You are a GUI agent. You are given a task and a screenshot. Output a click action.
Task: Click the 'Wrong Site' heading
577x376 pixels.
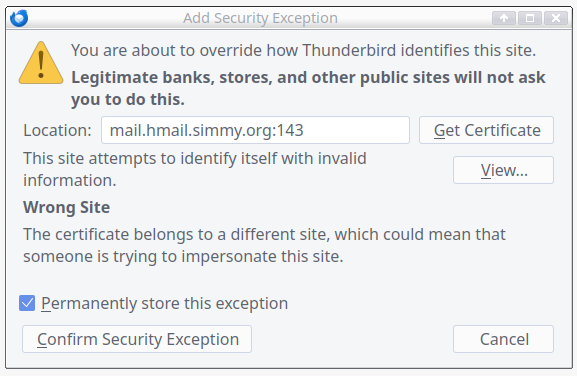click(x=67, y=207)
